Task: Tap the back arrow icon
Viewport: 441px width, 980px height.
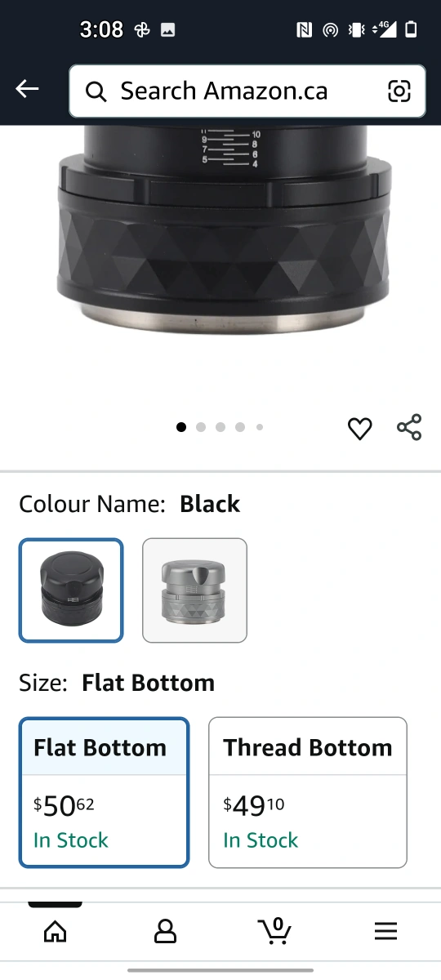Action: pos(27,89)
